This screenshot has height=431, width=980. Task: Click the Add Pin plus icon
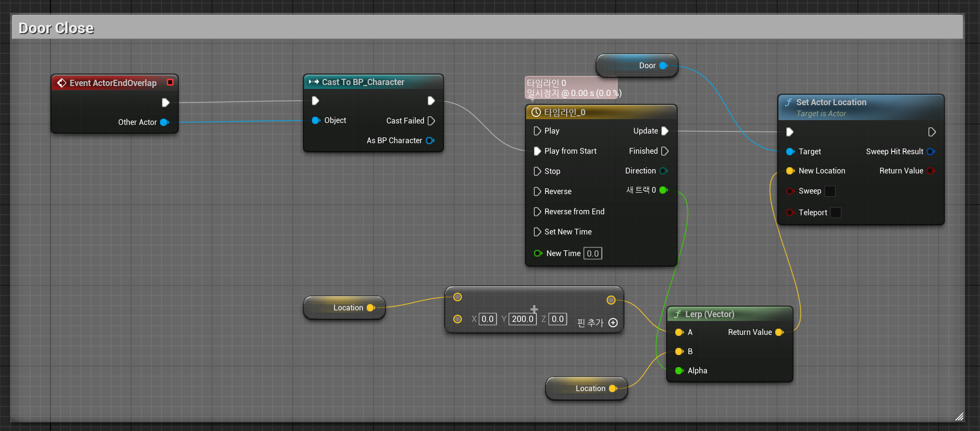[x=613, y=323]
